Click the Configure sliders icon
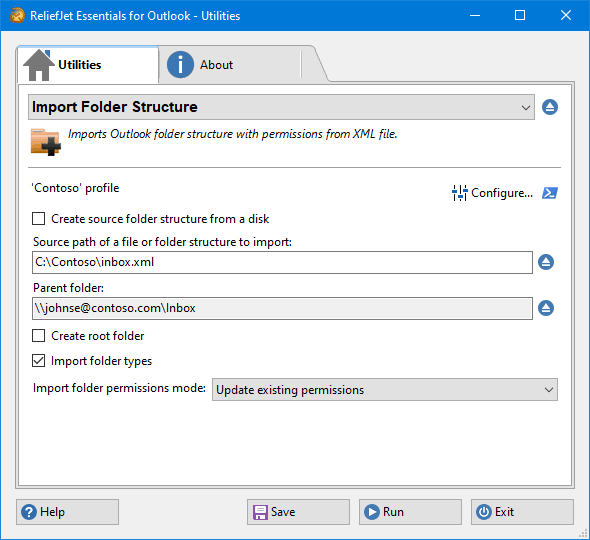Image resolution: width=590 pixels, height=540 pixels. pyautogui.click(x=459, y=193)
